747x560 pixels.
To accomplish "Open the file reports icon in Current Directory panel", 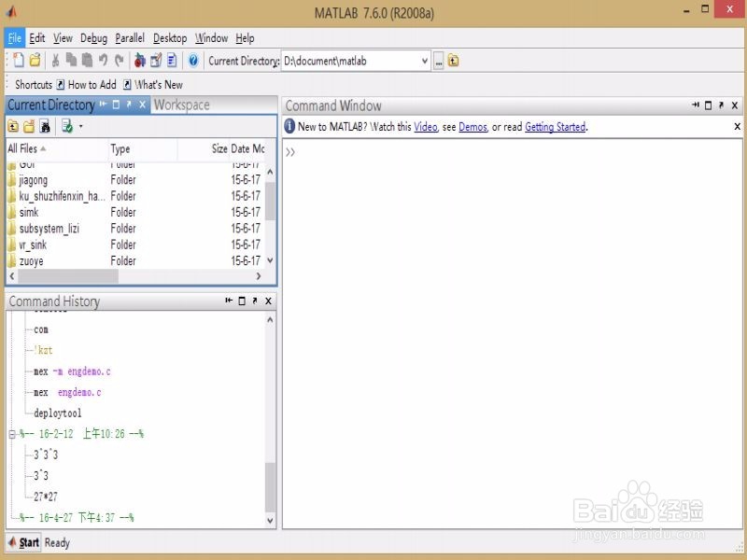I will point(67,127).
